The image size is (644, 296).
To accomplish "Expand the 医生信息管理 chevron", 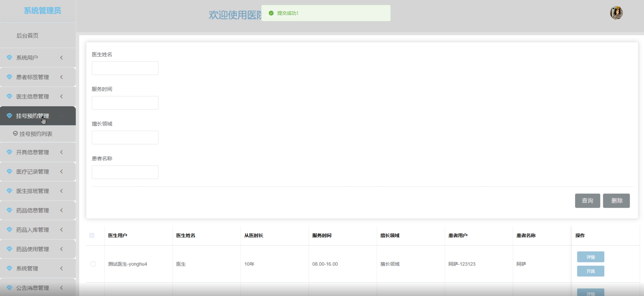I will pyautogui.click(x=62, y=96).
